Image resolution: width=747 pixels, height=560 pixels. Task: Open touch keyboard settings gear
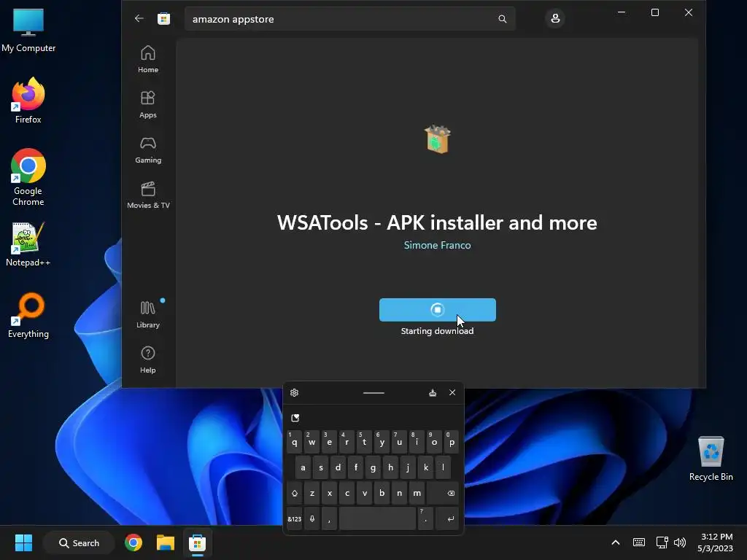click(x=295, y=392)
